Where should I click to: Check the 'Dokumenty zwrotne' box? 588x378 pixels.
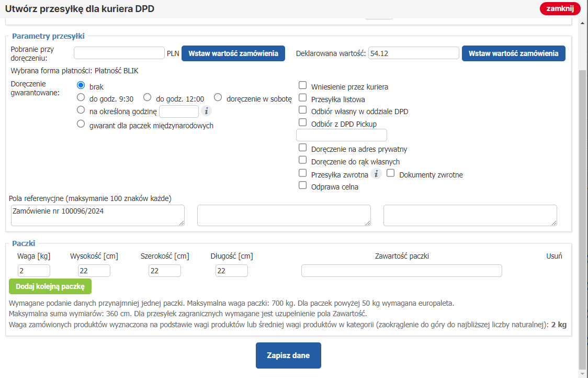pyautogui.click(x=390, y=173)
